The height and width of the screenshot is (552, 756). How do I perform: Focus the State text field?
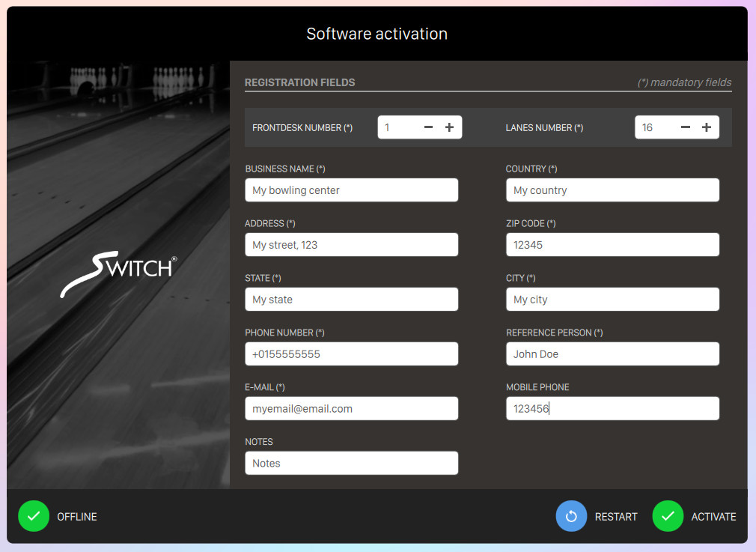point(351,300)
